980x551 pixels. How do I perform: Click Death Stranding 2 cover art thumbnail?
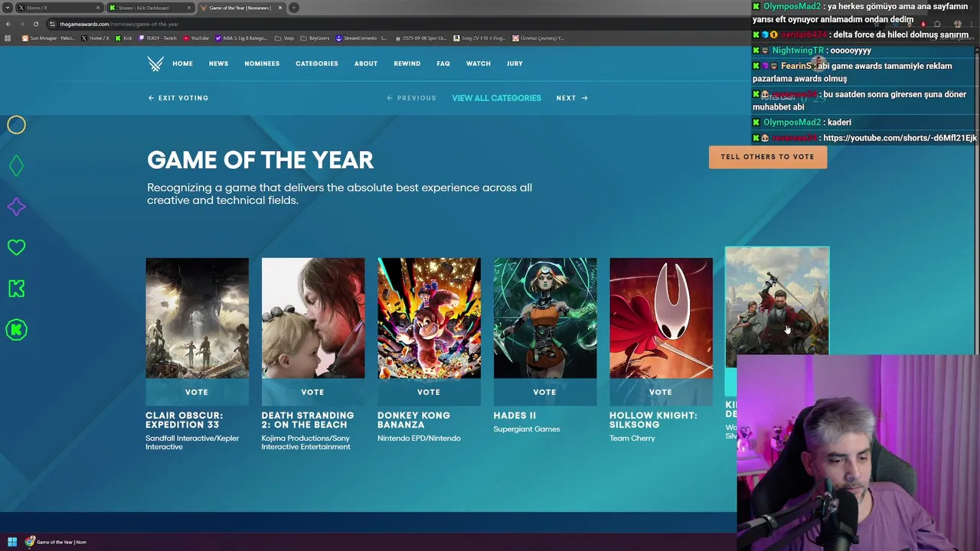click(x=313, y=318)
